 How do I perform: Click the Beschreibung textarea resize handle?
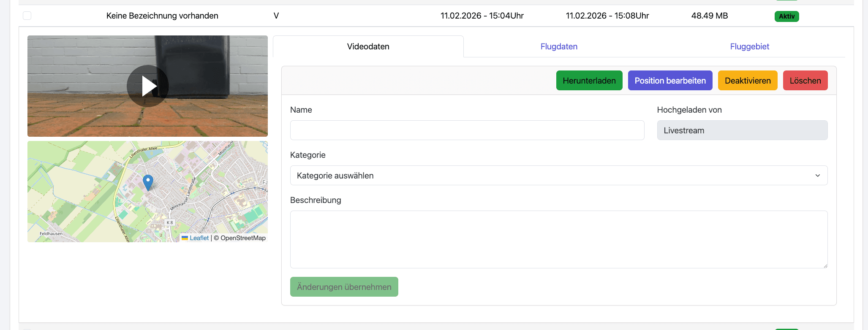[x=825, y=266]
